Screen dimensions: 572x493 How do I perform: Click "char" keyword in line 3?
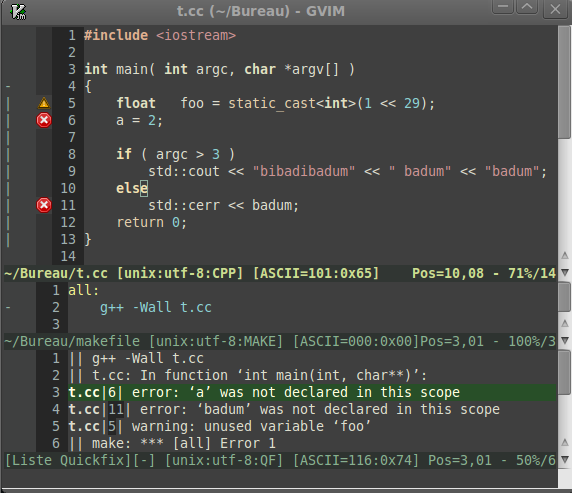coord(260,69)
